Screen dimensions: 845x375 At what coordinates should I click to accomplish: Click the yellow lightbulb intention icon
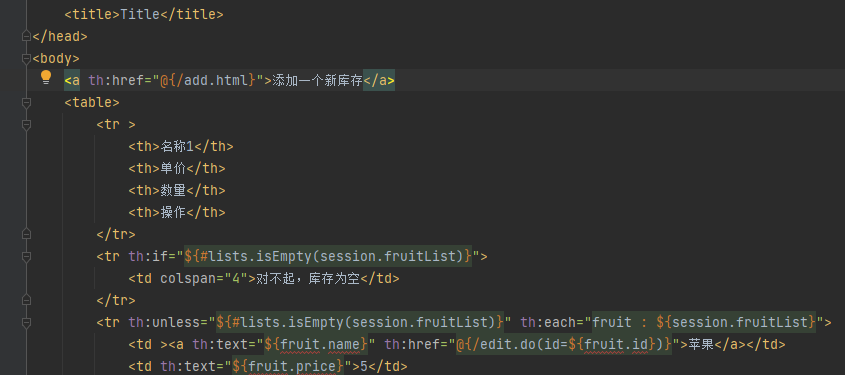coord(46,78)
